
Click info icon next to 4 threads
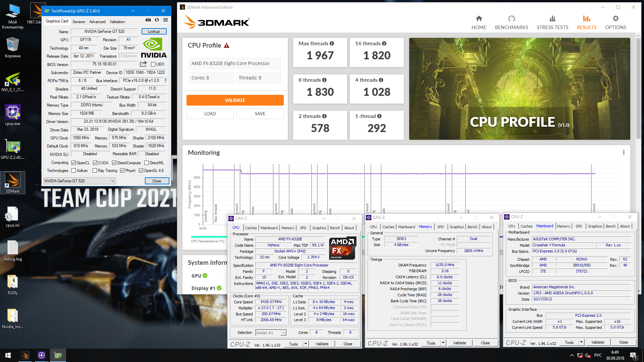click(381, 80)
